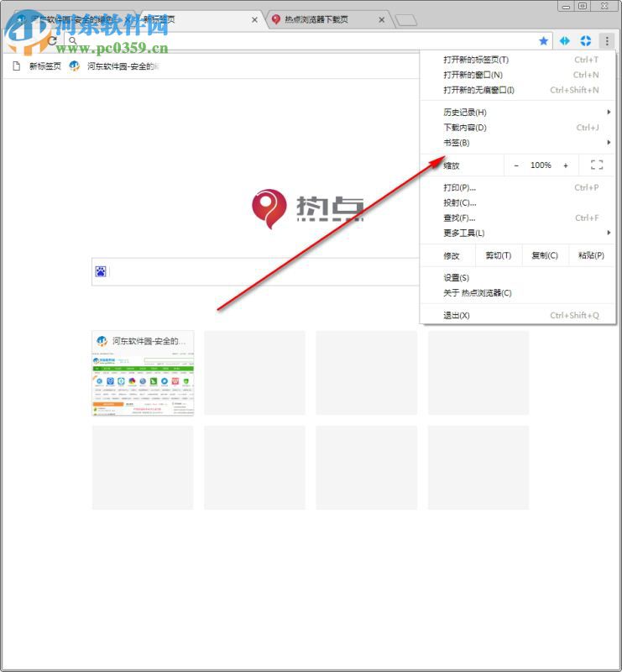Close the 新标签页 tab

[254, 19]
